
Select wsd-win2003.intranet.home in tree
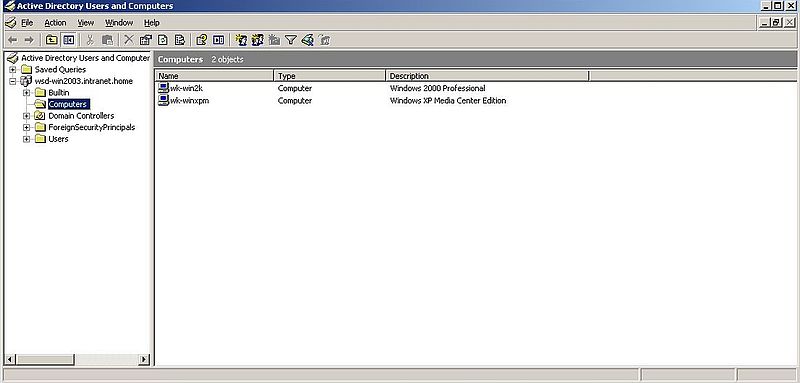[84, 81]
